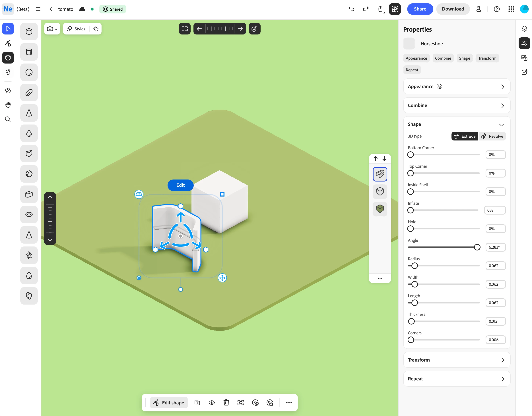Select the cylinder shape in the shapes list
Image resolution: width=532 pixels, height=416 pixels.
29,52
